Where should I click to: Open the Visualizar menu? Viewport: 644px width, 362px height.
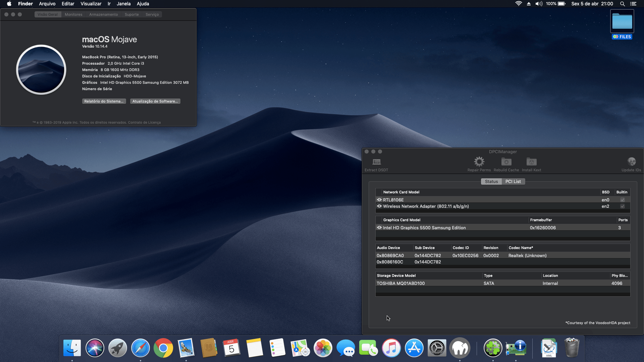(91, 4)
